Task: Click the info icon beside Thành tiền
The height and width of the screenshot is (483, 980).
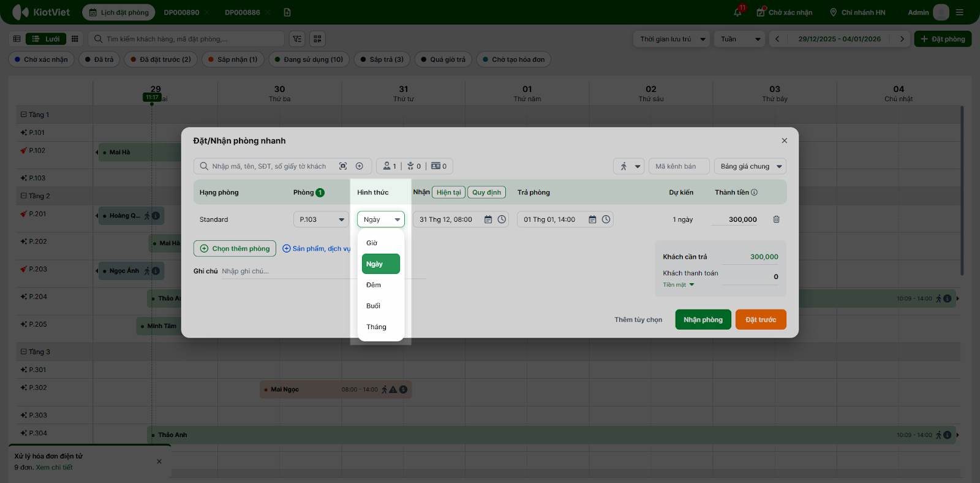Action: coord(754,192)
